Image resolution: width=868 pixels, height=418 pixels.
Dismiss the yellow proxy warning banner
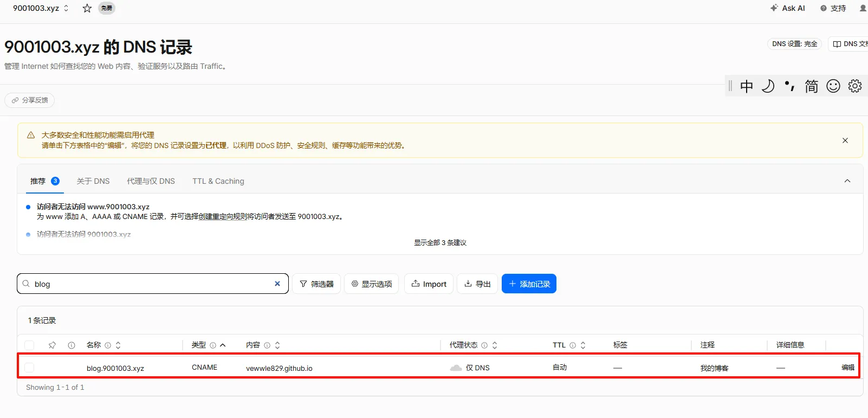pos(845,140)
